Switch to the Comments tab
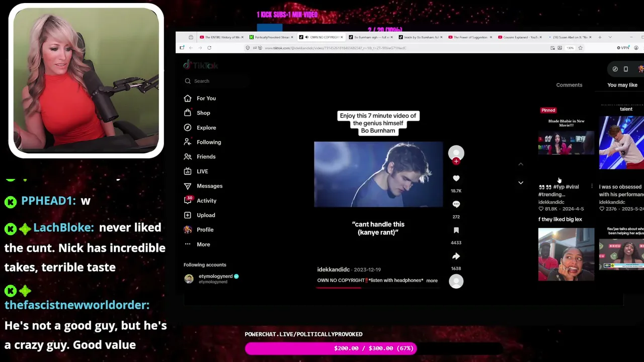The width and height of the screenshot is (644, 362). click(569, 85)
